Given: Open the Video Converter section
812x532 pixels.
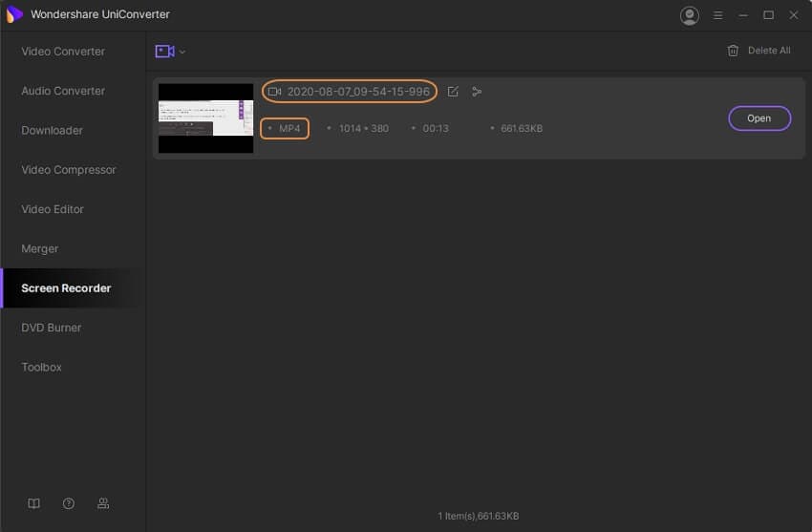Looking at the screenshot, I should [63, 52].
